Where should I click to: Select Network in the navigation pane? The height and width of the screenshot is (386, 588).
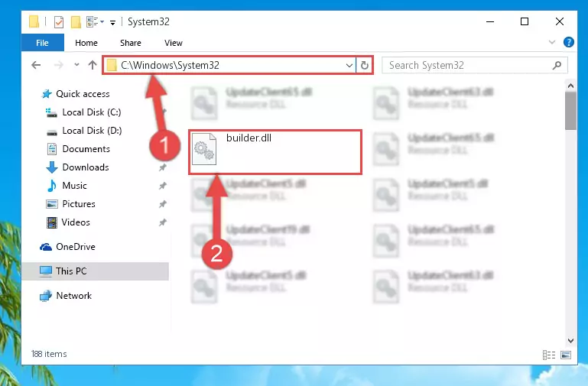tap(73, 295)
